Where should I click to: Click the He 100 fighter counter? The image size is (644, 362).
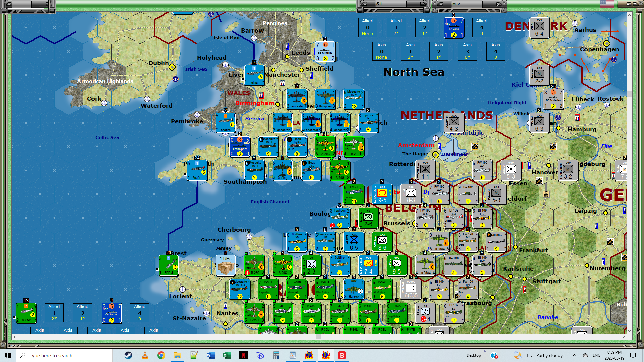[x=454, y=265]
